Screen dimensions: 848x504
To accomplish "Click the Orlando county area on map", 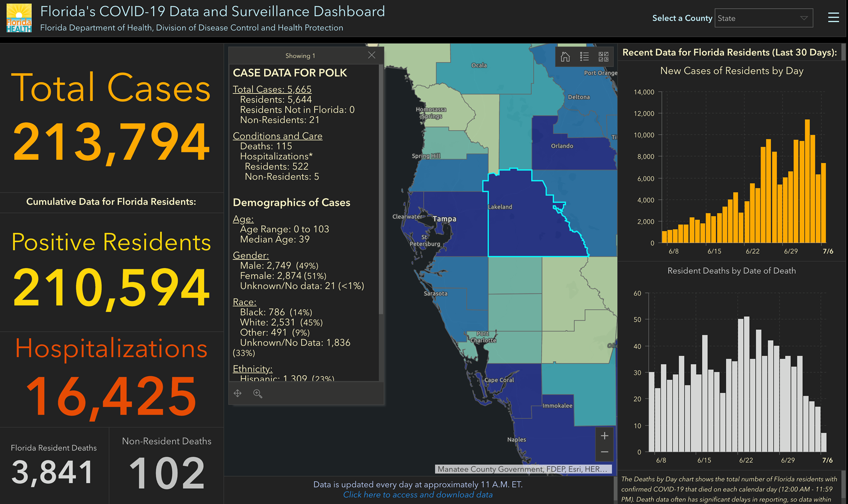I will pos(571,145).
